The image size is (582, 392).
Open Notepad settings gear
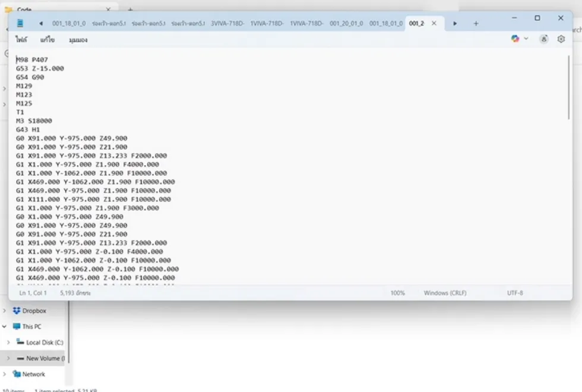point(561,39)
